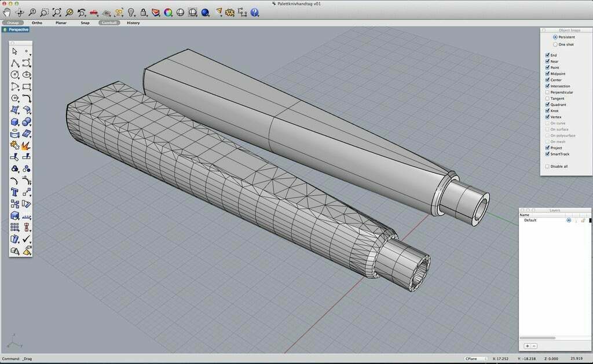Click the Default layer current radio indicator
593x364 pixels.
tap(569, 220)
